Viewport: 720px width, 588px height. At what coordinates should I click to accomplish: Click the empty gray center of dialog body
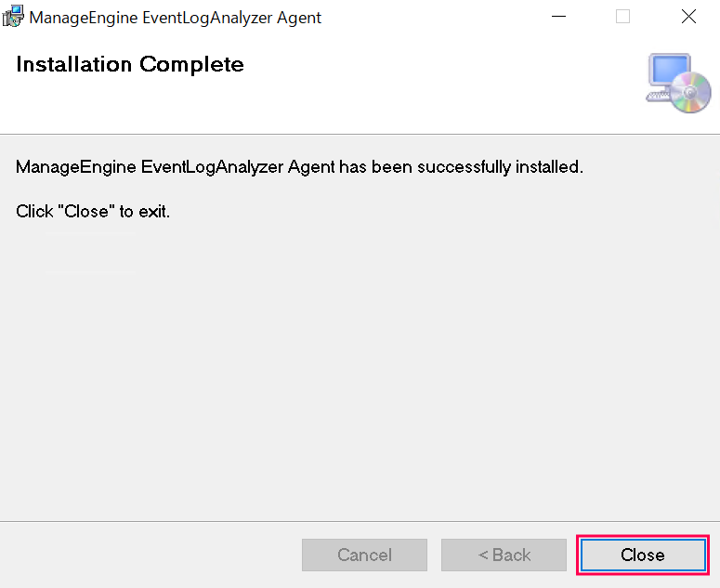click(360, 372)
